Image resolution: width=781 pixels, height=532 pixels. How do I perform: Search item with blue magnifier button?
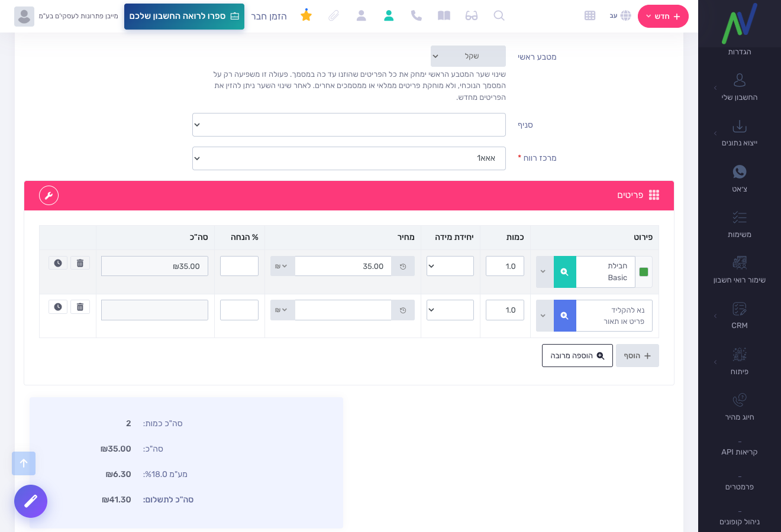(565, 316)
